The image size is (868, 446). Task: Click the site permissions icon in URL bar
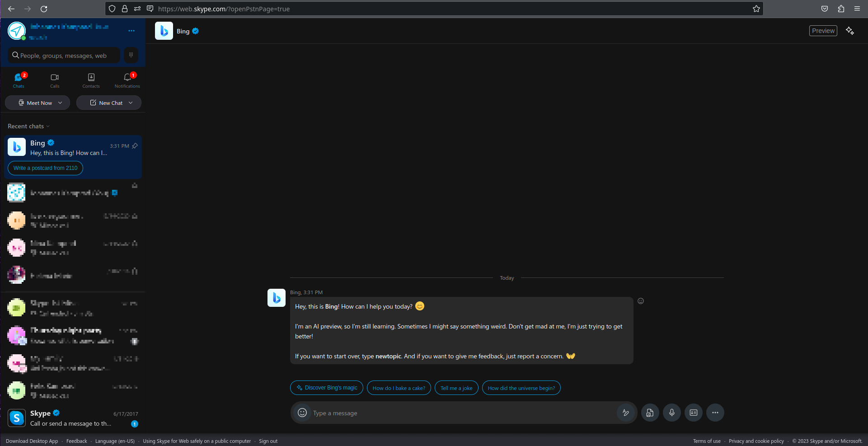(137, 9)
